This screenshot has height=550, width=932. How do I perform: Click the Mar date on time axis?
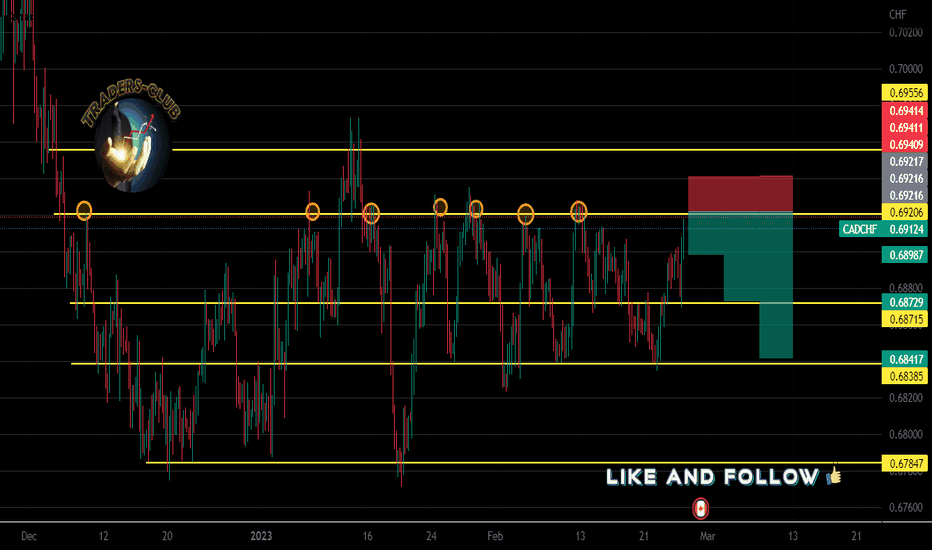707,536
